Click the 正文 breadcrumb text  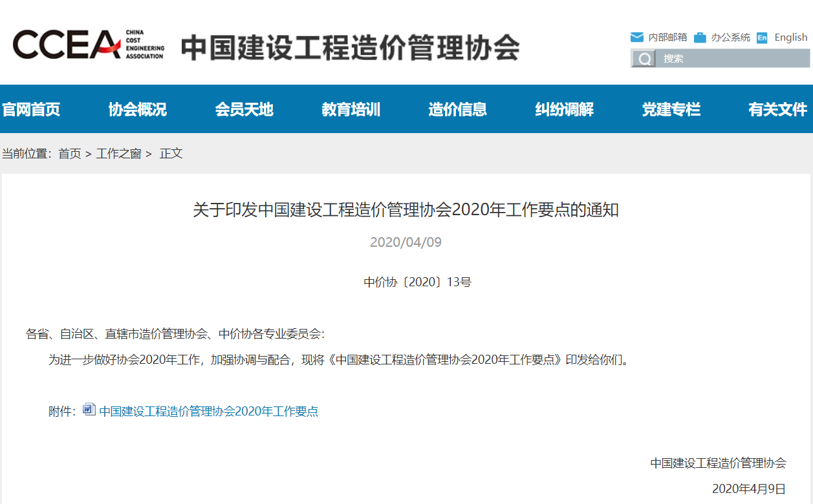(x=171, y=153)
